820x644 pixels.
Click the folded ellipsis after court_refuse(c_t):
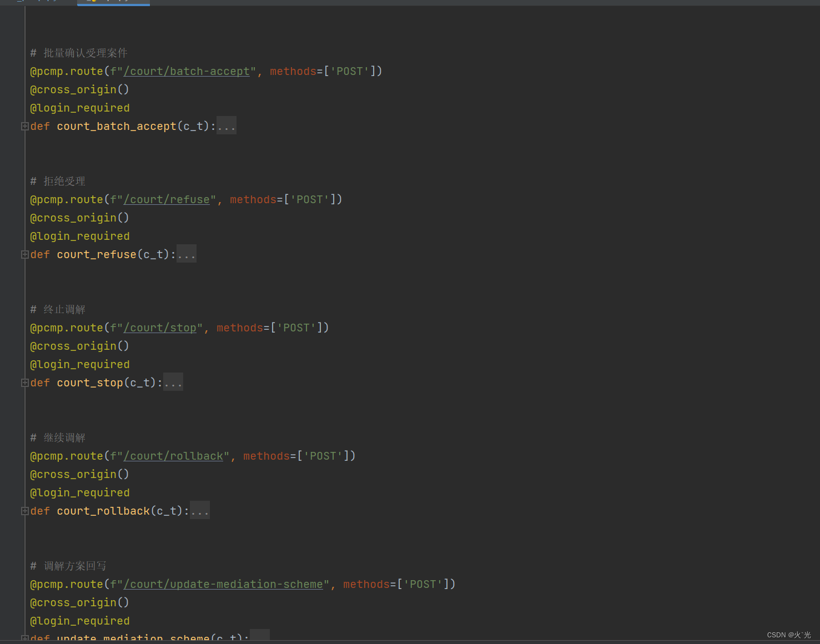[x=187, y=254]
